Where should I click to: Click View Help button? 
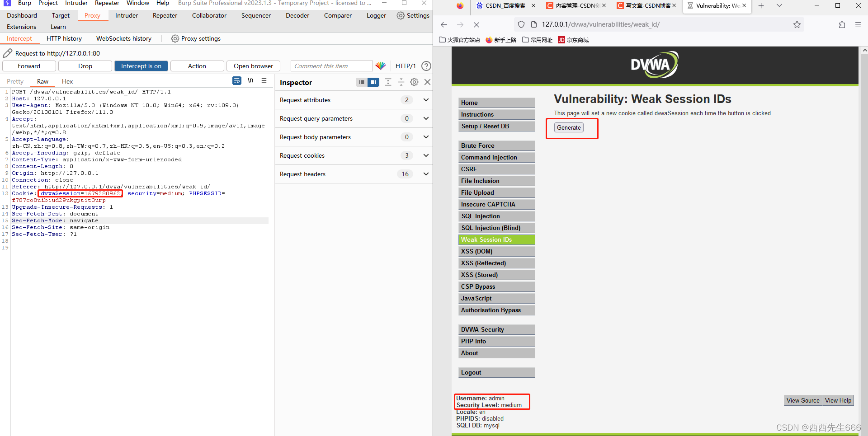click(838, 400)
